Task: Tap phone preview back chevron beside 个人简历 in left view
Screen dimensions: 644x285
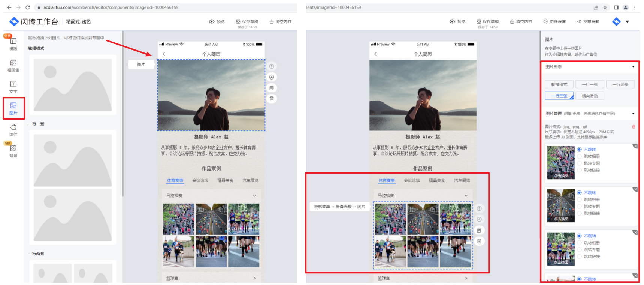Action: click(x=164, y=54)
